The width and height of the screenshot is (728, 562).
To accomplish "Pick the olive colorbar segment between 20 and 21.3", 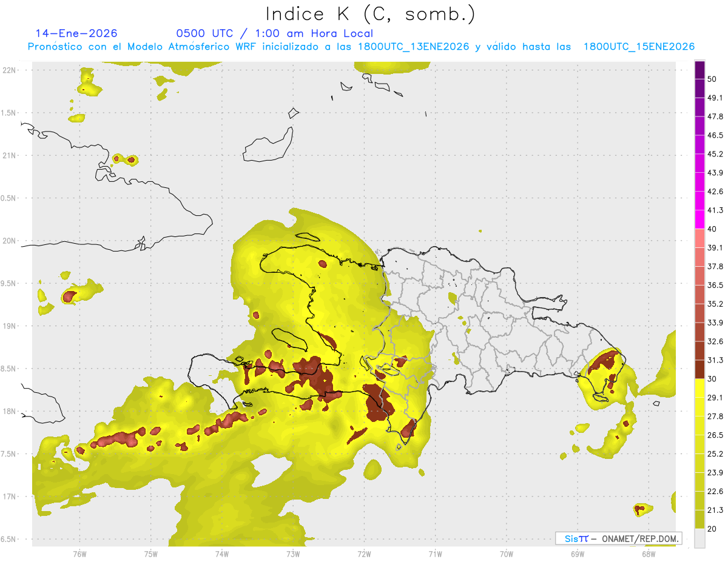I will (699, 520).
